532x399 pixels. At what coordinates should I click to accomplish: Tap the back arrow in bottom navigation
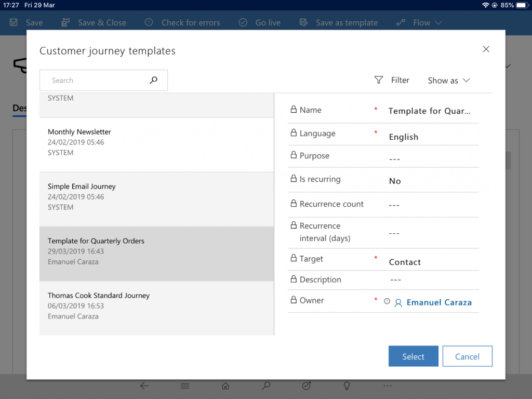(144, 385)
